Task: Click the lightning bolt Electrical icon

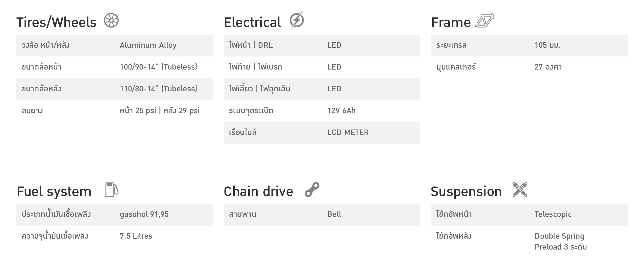Action: [x=297, y=20]
